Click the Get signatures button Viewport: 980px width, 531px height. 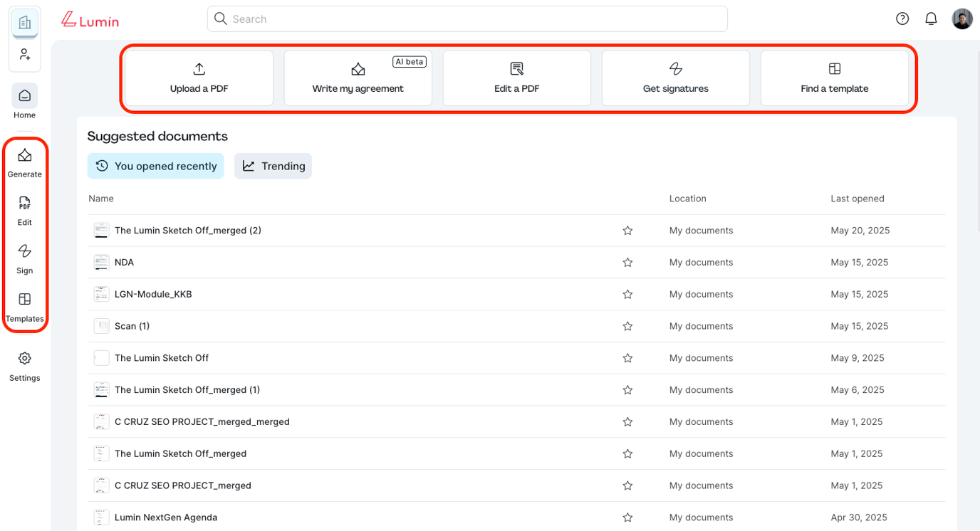coord(675,78)
